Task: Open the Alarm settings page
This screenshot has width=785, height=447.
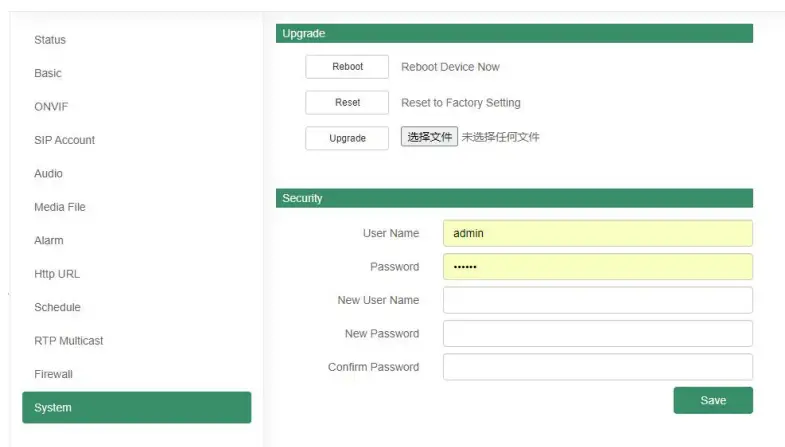Action: 49,241
